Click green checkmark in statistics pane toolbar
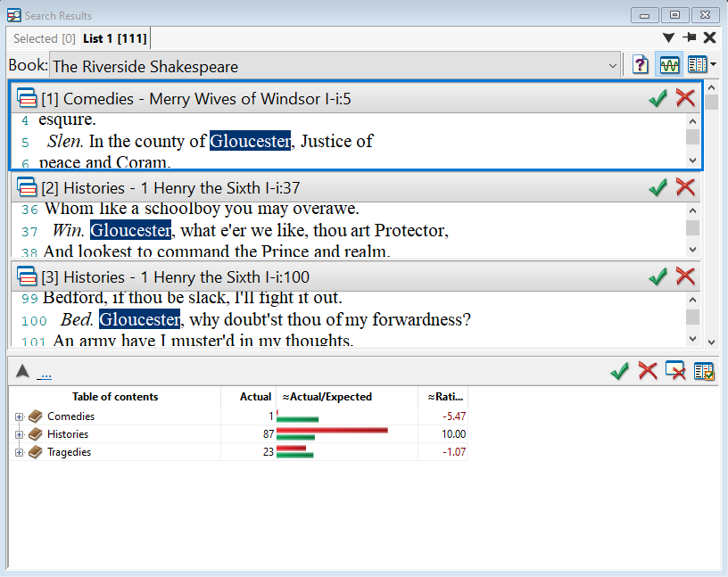Viewport: 728px width, 577px height. pos(619,371)
